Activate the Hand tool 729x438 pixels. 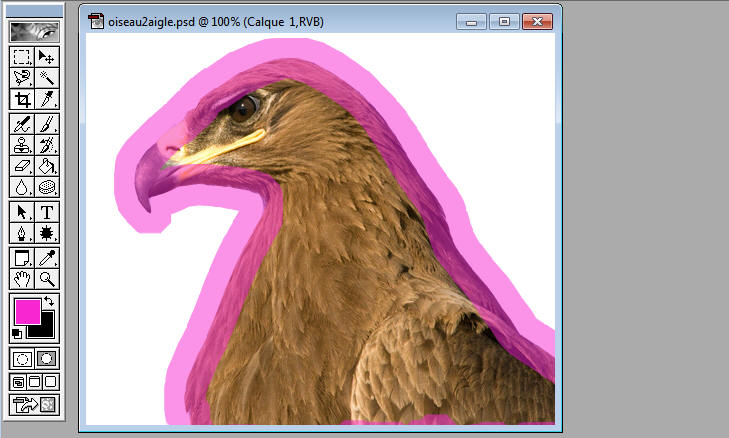point(21,279)
